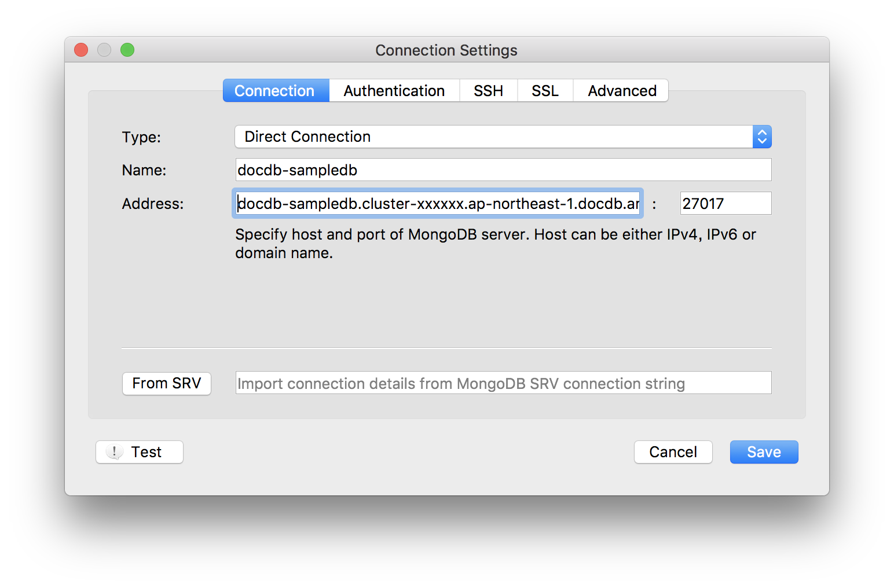894x588 pixels.
Task: Switch to the Authentication tab
Action: click(x=394, y=91)
